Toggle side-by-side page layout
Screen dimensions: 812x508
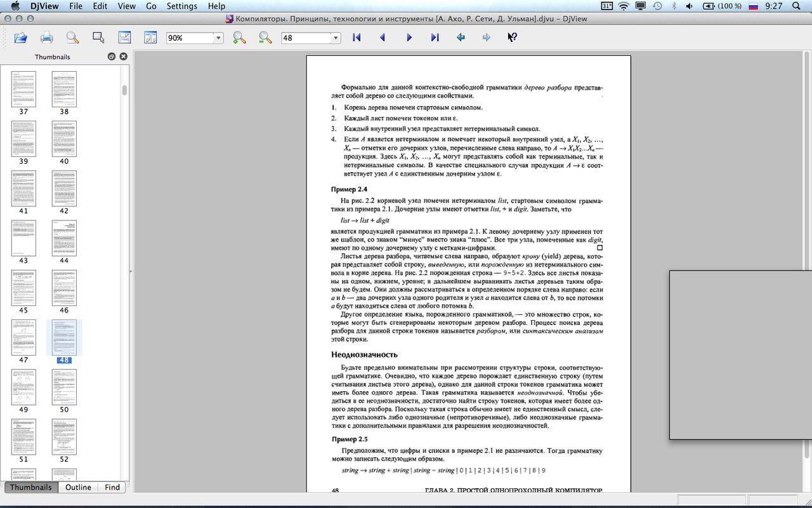[x=150, y=37]
